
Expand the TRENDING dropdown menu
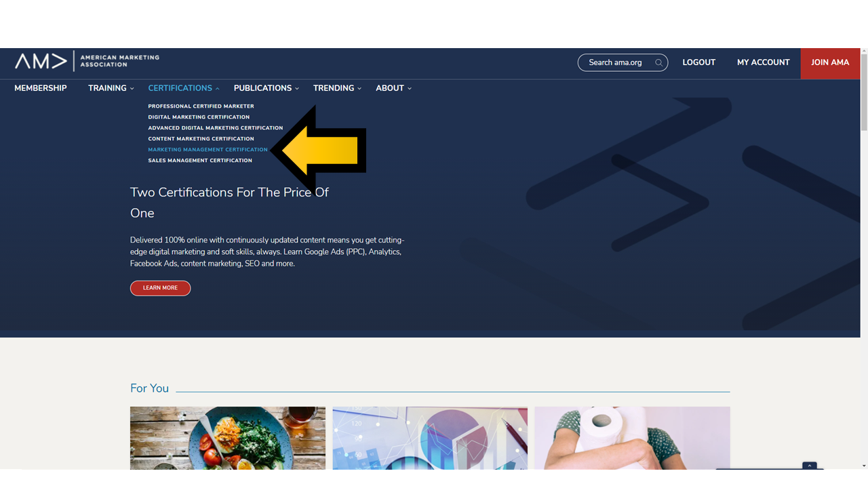(337, 88)
